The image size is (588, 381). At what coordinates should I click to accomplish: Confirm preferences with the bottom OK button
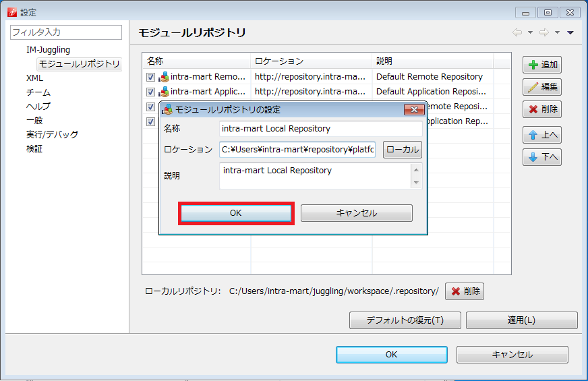392,355
